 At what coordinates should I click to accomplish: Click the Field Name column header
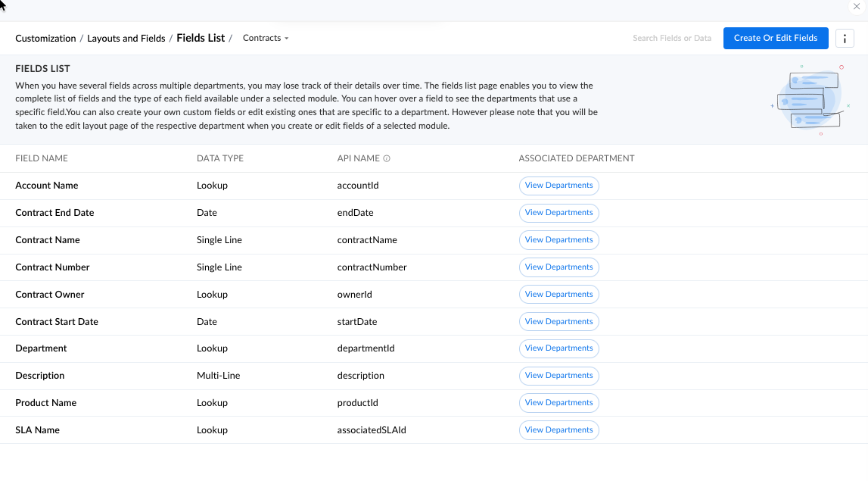pyautogui.click(x=42, y=158)
